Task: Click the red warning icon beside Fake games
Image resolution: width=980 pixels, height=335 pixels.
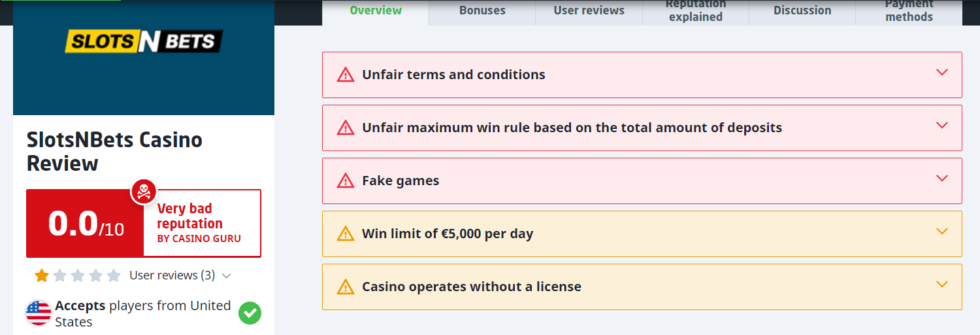Action: pos(345,181)
